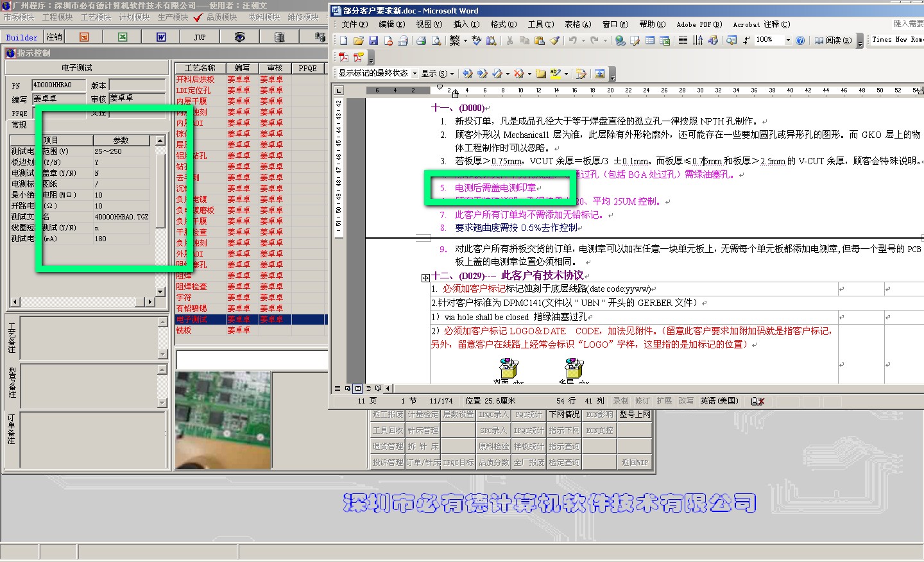The height and width of the screenshot is (562, 924).
Task: Click the JUP button
Action: [200, 37]
